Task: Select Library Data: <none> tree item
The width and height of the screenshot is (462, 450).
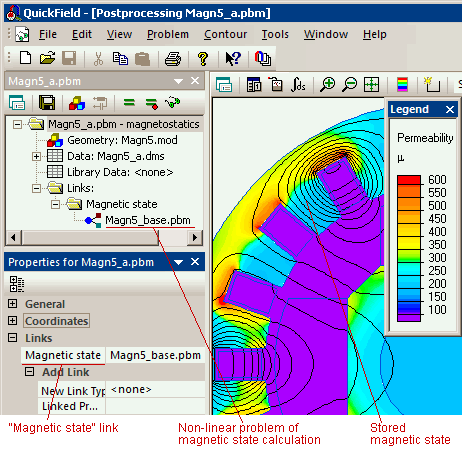Action: click(x=120, y=172)
